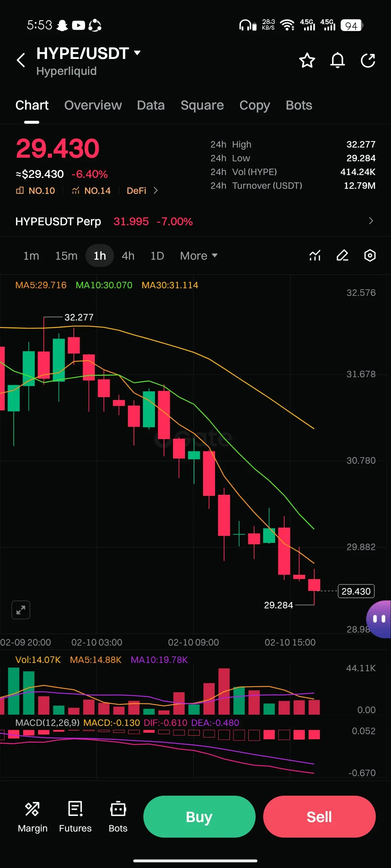
Task: Switch to the Square tab
Action: click(x=202, y=105)
